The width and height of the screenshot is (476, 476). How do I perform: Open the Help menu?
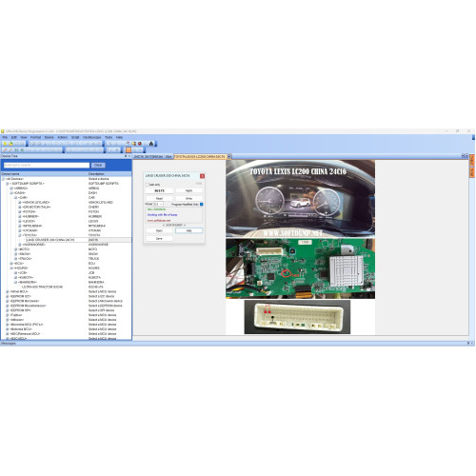pyautogui.click(x=119, y=137)
